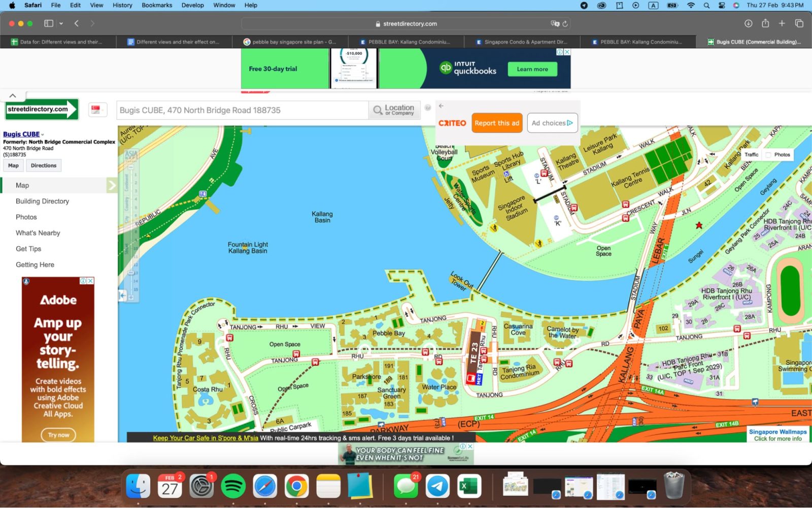The height and width of the screenshot is (508, 812).
Task: Switch to the pebble bay singapore site plan tab
Action: (x=290, y=42)
